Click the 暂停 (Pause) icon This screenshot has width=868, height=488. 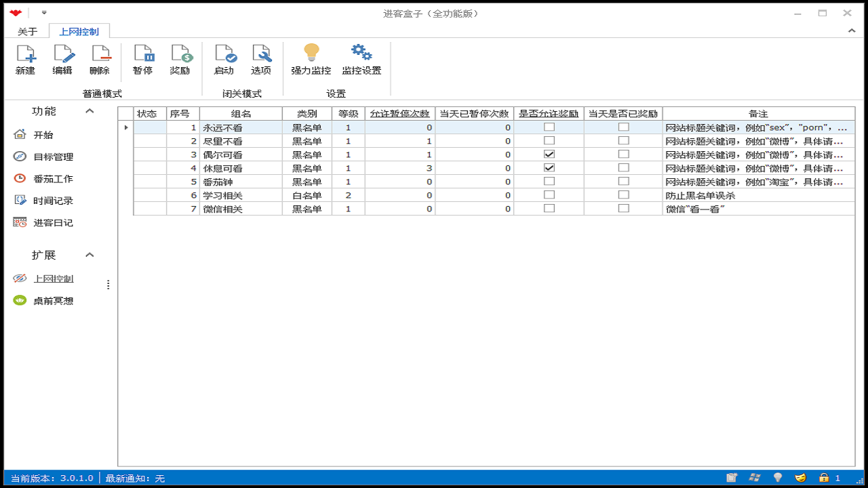[142, 60]
